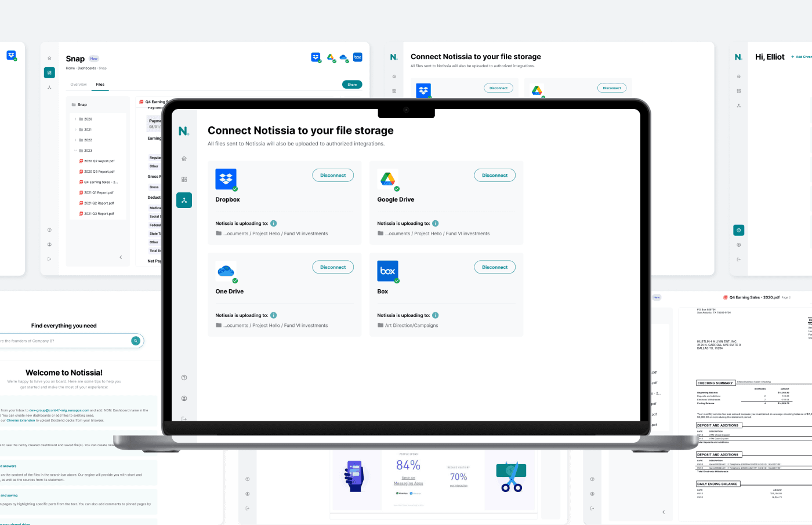The image size is (812, 525).
Task: Open 2020 Q3 Report.pdf
Action: point(96,172)
